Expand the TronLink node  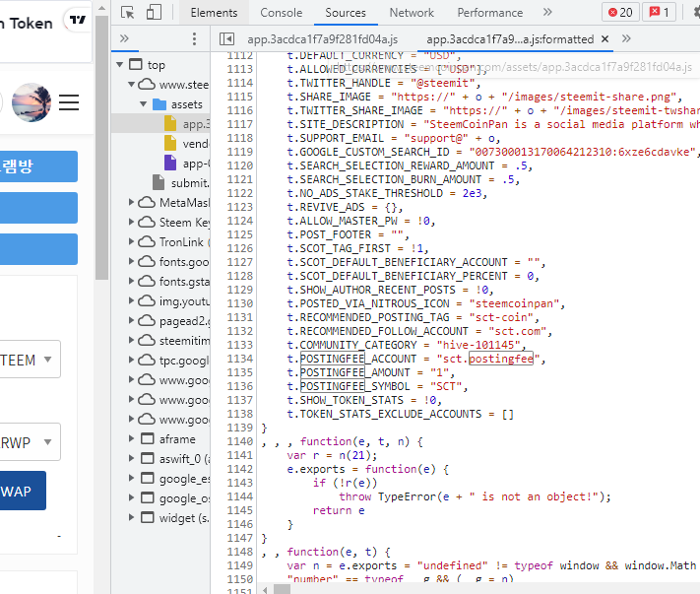131,241
